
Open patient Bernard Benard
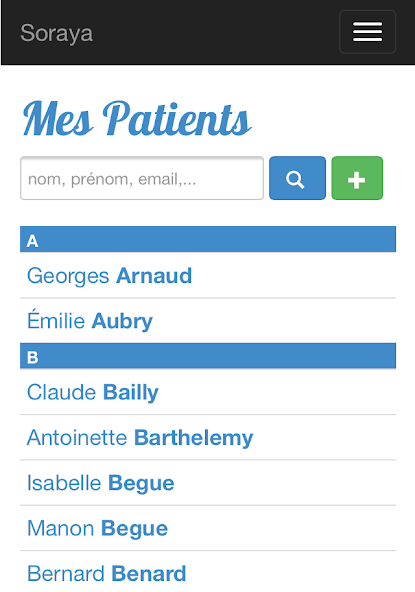pyautogui.click(x=208, y=572)
